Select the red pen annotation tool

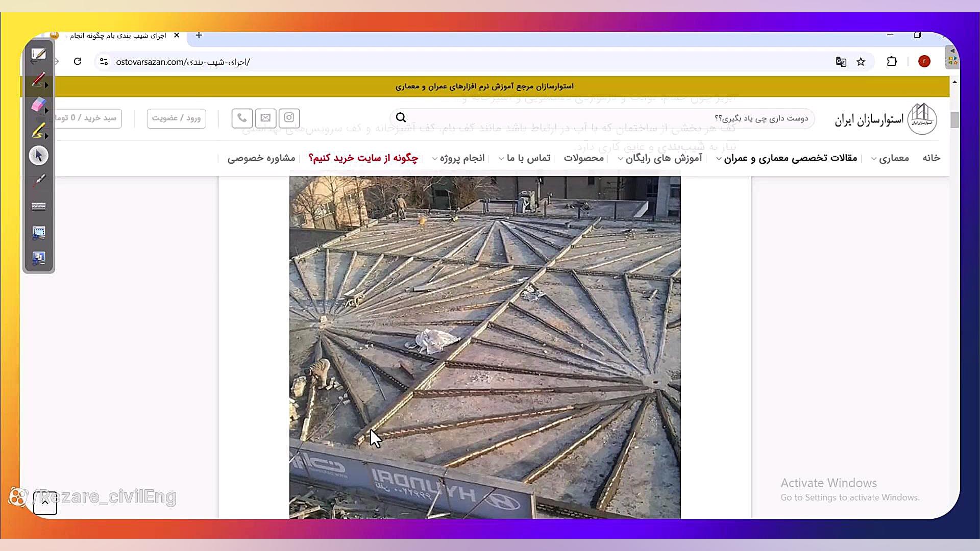point(38,80)
